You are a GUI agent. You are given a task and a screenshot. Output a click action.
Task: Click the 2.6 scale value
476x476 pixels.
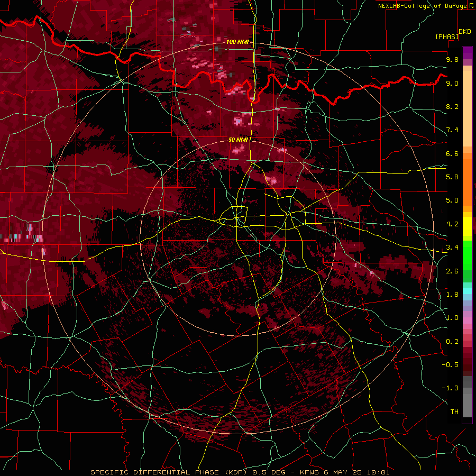[452, 271]
